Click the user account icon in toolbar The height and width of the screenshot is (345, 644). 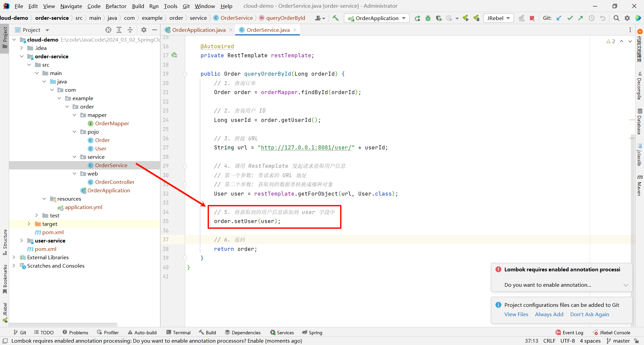pos(320,18)
